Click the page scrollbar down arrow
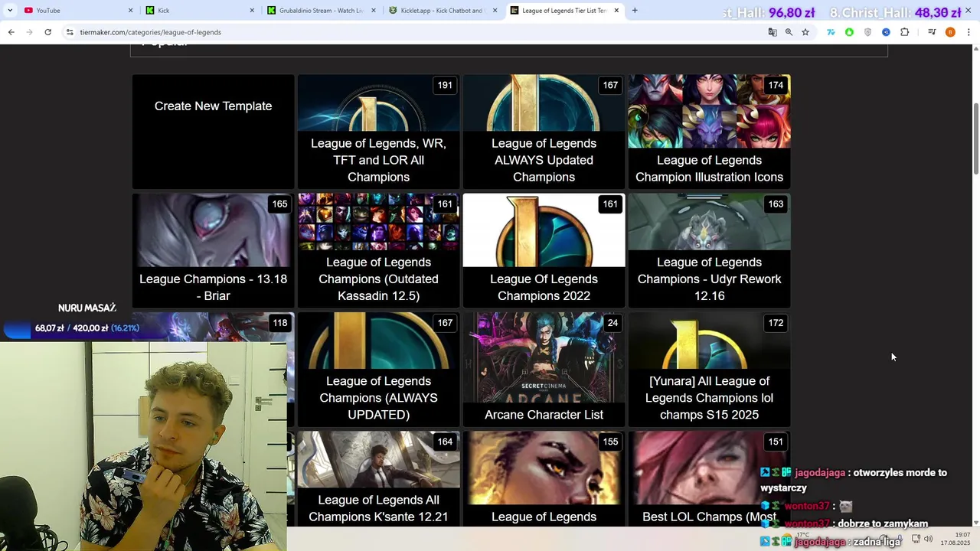Viewport: 980px width, 551px height. click(x=975, y=522)
